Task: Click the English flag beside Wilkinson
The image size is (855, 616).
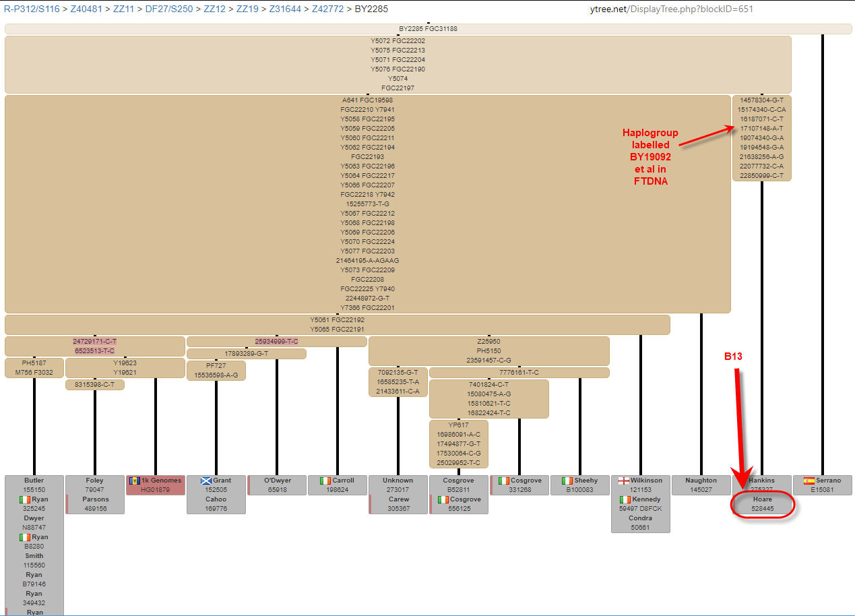Action: (x=624, y=481)
